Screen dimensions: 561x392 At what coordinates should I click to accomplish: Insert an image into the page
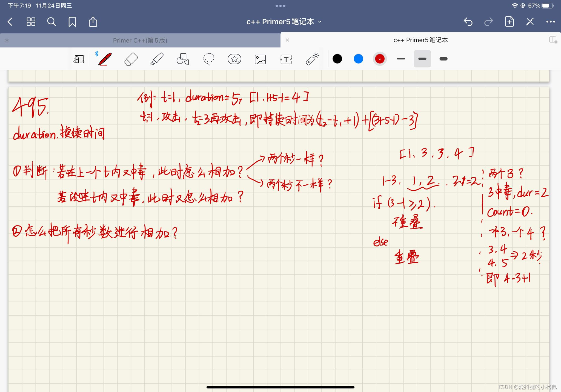pos(260,59)
